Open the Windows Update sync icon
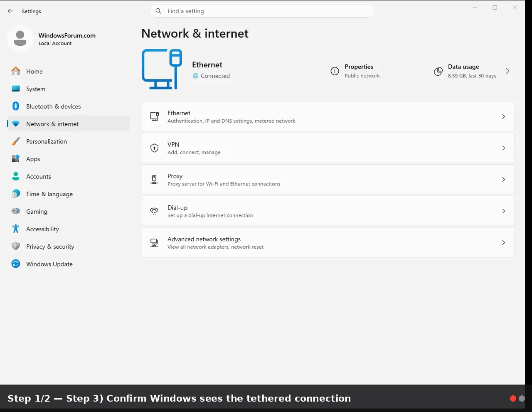Screen dimensions: 532x412 point(16,264)
